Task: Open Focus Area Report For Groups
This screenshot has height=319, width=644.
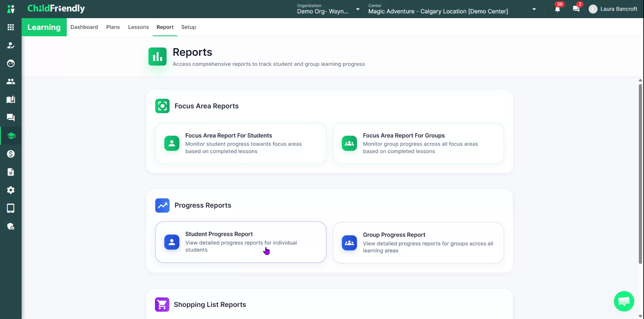Action: coord(418,143)
